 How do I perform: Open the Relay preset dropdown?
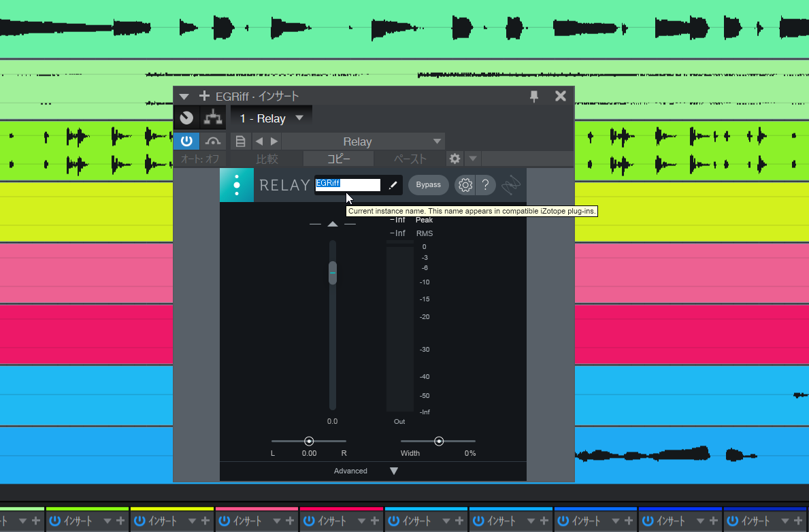click(363, 142)
